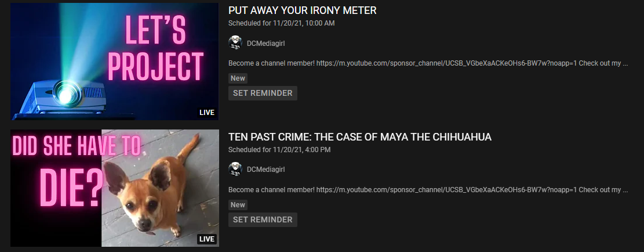The image size is (644, 252).
Task: Click the New badge under Irony Meter video
Action: [238, 78]
